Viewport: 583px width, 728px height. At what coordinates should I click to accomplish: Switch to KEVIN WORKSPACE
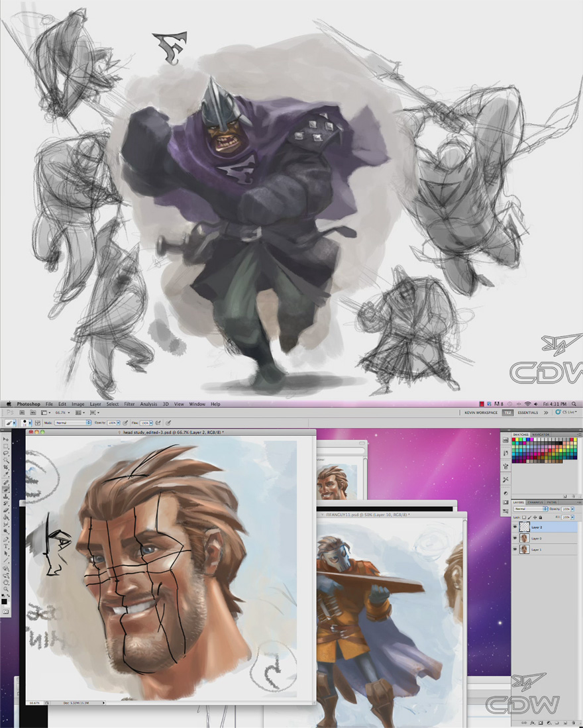(x=481, y=413)
